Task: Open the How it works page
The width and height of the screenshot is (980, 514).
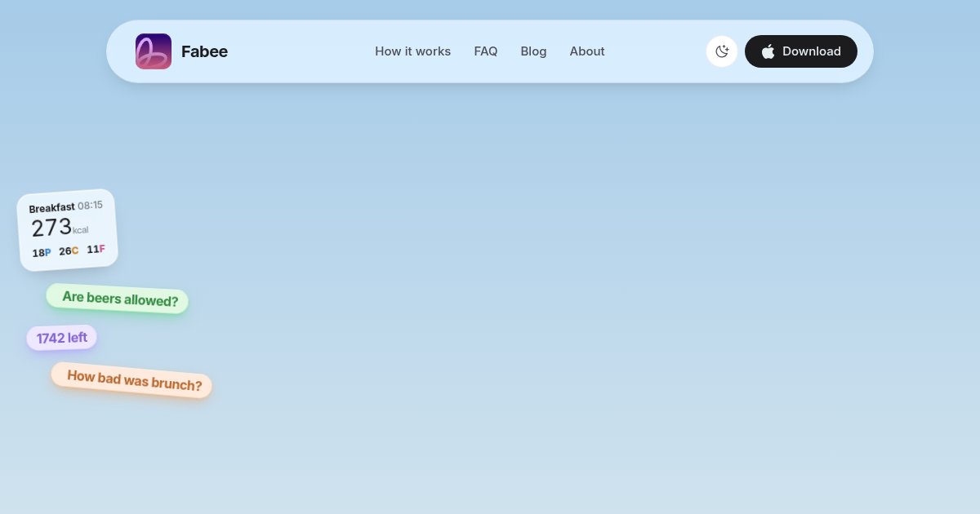Action: 412,51
